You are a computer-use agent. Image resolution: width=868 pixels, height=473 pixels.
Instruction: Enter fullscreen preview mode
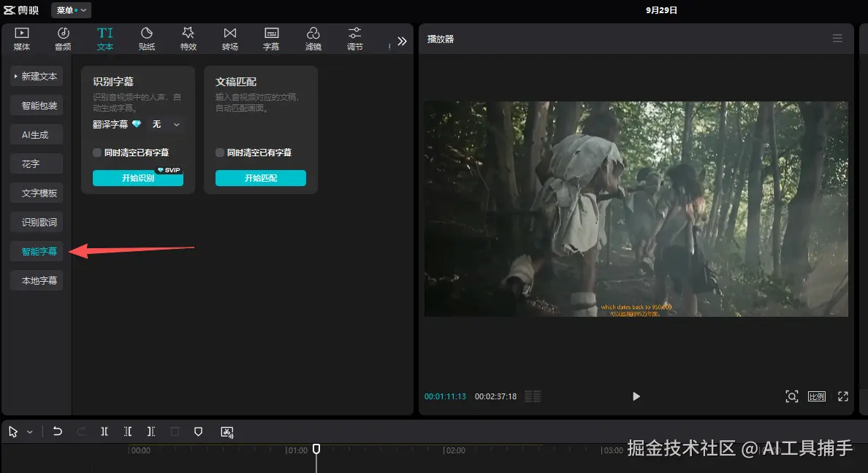842,396
